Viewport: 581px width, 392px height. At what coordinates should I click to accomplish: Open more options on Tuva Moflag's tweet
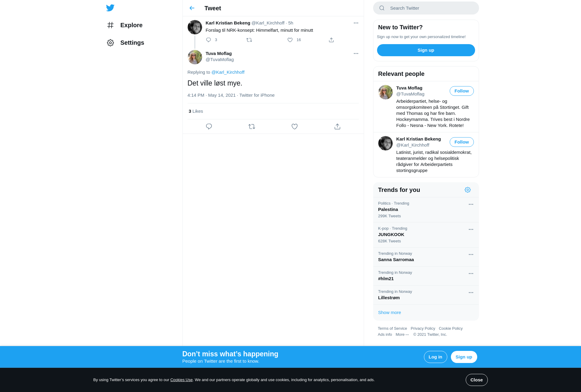[356, 53]
